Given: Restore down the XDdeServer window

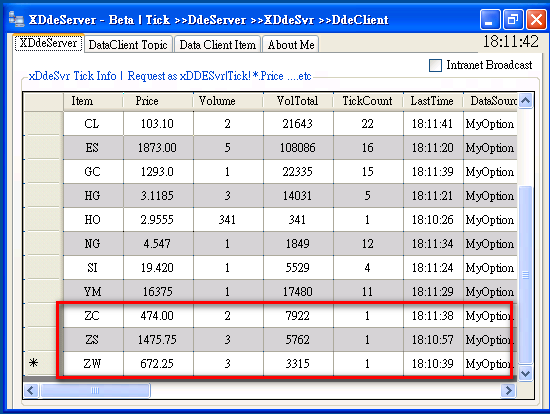Looking at the screenshot, I should tap(512, 20).
